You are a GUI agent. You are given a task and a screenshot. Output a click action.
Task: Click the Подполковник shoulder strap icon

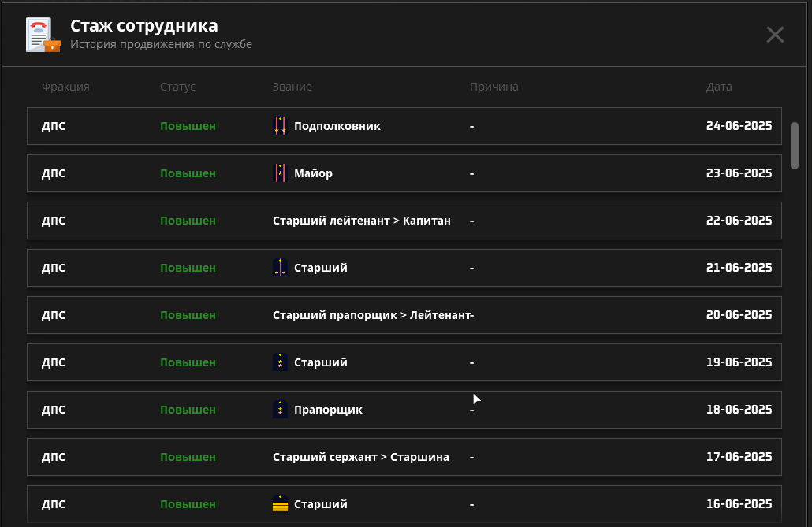click(280, 126)
